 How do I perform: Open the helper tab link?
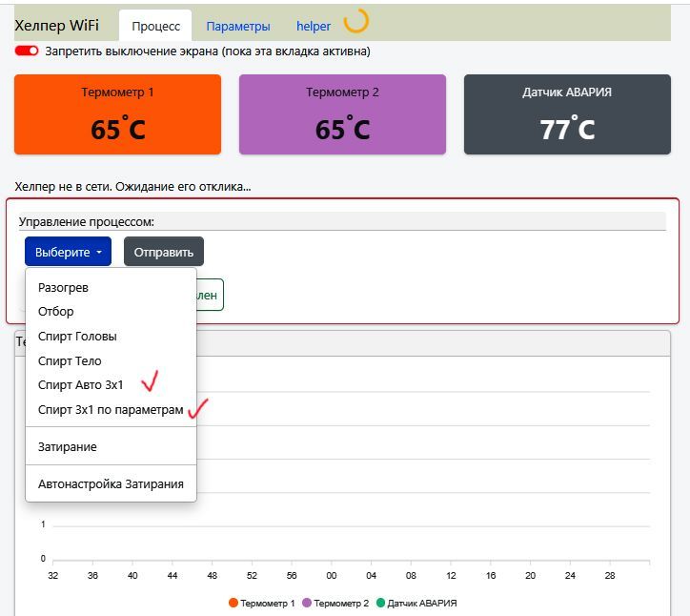pyautogui.click(x=314, y=27)
